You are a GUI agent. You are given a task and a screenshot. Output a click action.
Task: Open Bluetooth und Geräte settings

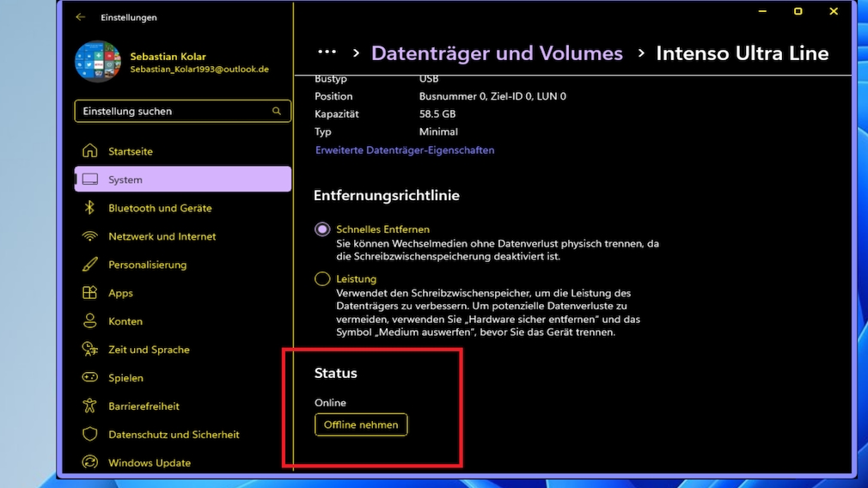[183, 208]
